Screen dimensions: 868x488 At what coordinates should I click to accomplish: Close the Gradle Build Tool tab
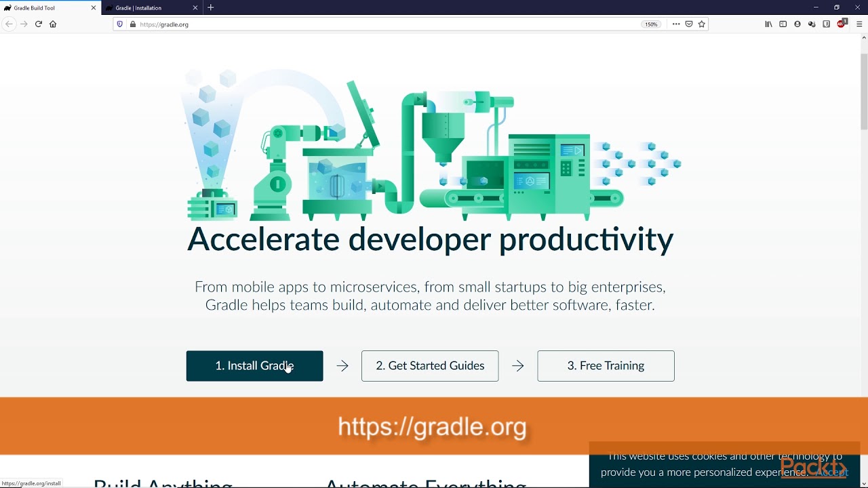pos(94,7)
